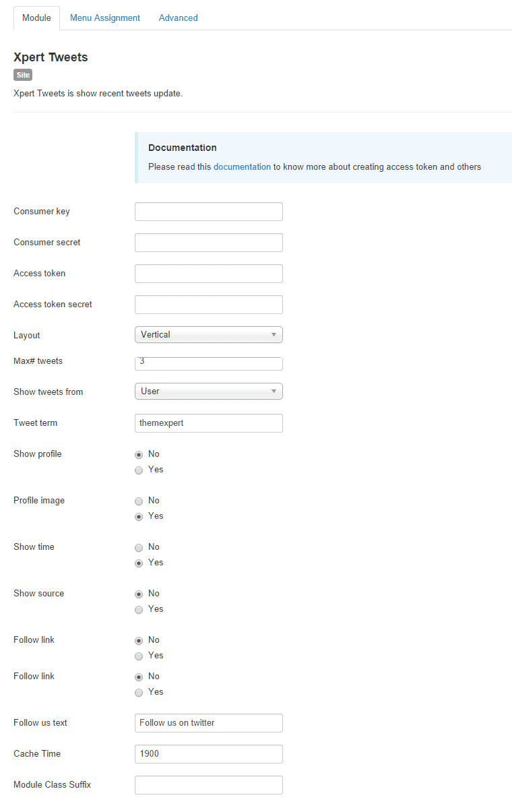The width and height of the screenshot is (512, 812).
Task: Select the Follow us on twitter text field
Action: point(208,722)
